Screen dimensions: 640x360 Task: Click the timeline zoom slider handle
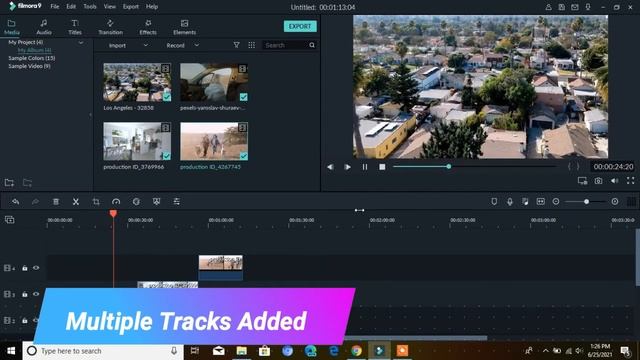[586, 202]
